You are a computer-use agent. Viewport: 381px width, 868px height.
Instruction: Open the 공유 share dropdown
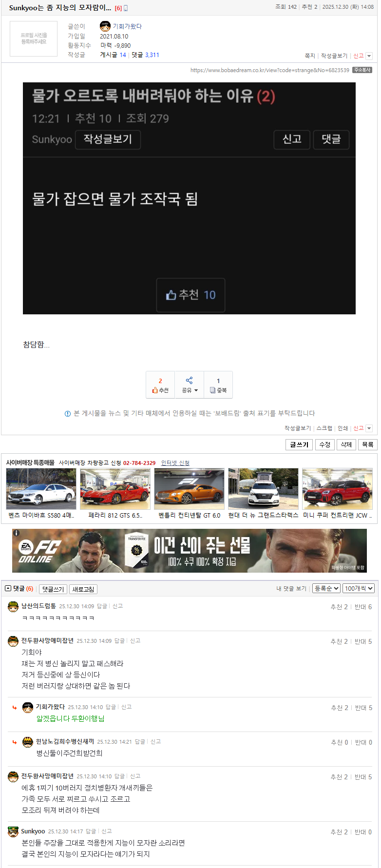190,385
